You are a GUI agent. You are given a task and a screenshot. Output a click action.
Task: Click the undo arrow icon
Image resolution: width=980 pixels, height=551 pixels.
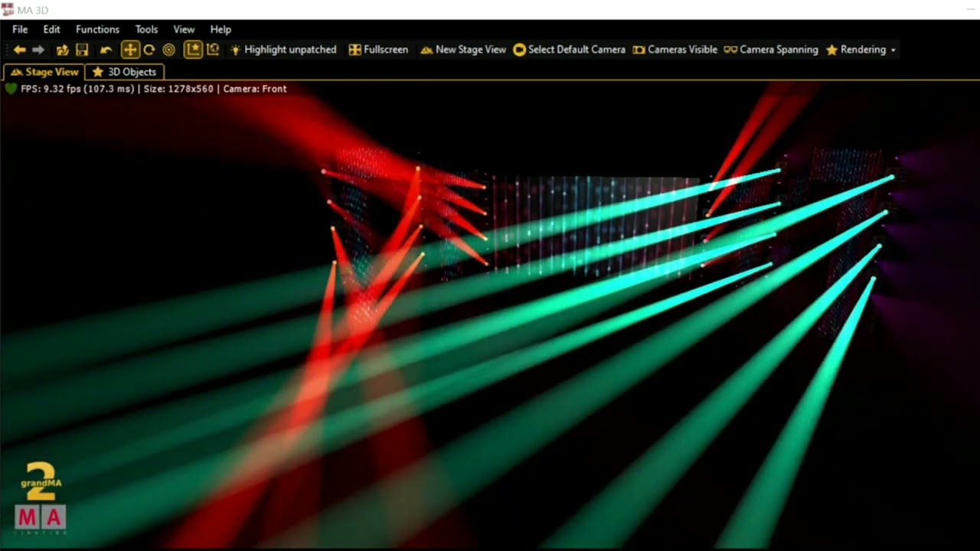pos(106,50)
